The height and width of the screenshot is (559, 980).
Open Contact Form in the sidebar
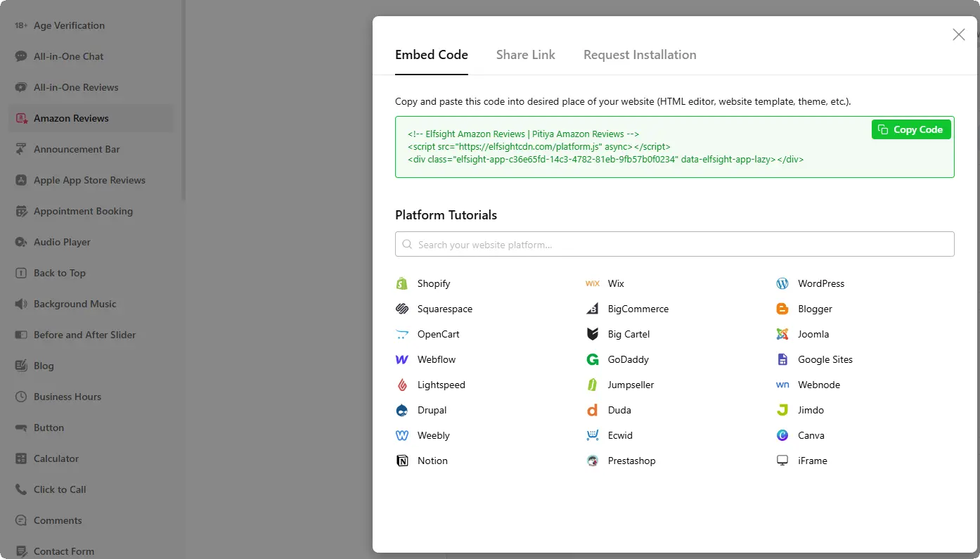91,551
